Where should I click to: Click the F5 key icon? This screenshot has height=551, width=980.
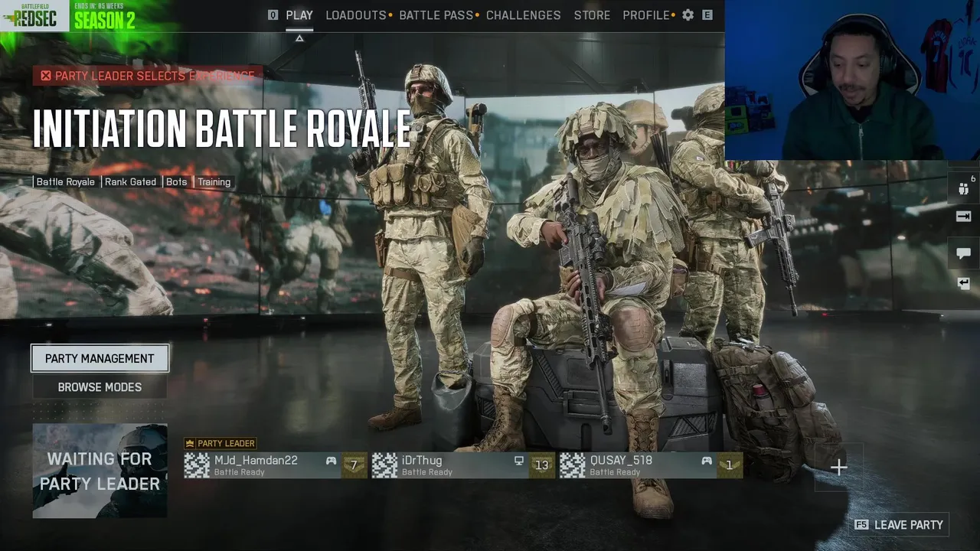point(862,525)
